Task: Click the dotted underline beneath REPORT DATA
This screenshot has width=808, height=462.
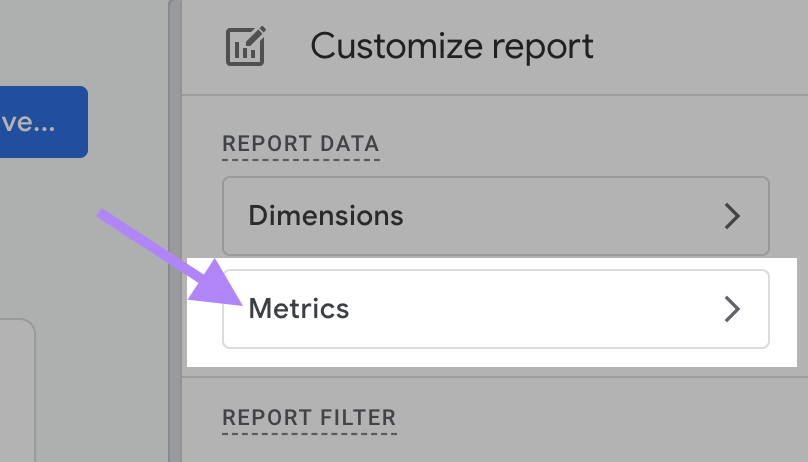Action: tap(300, 159)
